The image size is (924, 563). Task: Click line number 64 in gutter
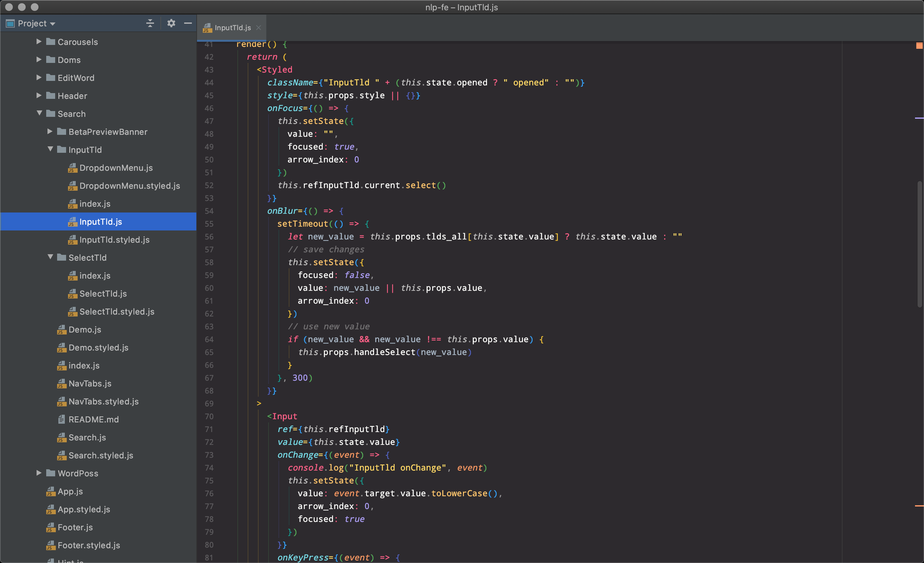(x=209, y=340)
